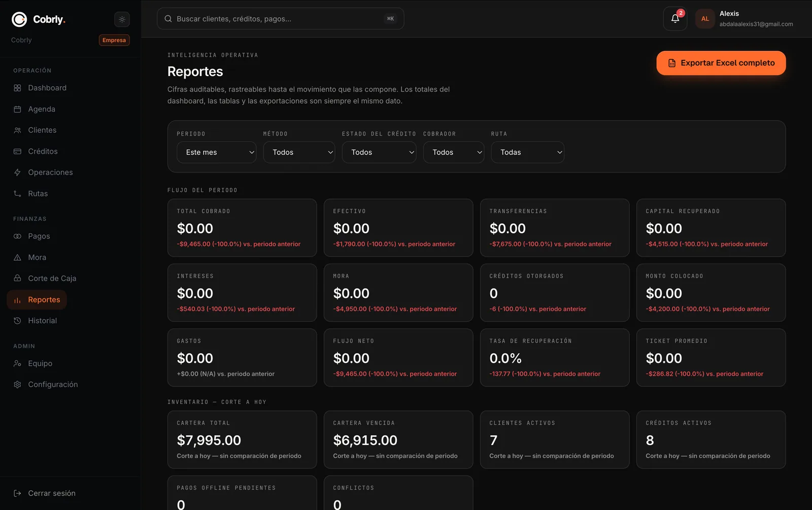
Task: Click the Historial clock icon
Action: (17, 321)
